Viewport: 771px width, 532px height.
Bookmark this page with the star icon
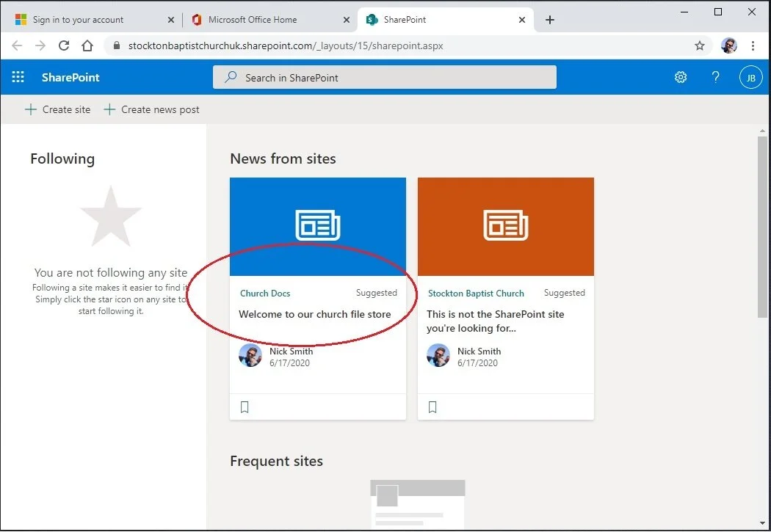[700, 45]
